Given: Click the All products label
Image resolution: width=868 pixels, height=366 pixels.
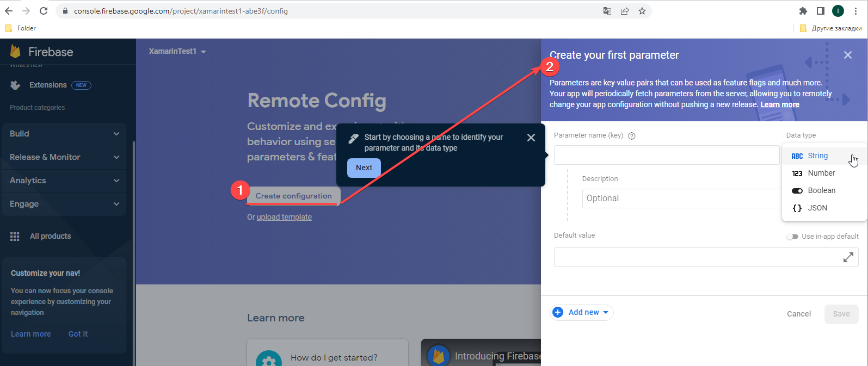Looking at the screenshot, I should 50,236.
